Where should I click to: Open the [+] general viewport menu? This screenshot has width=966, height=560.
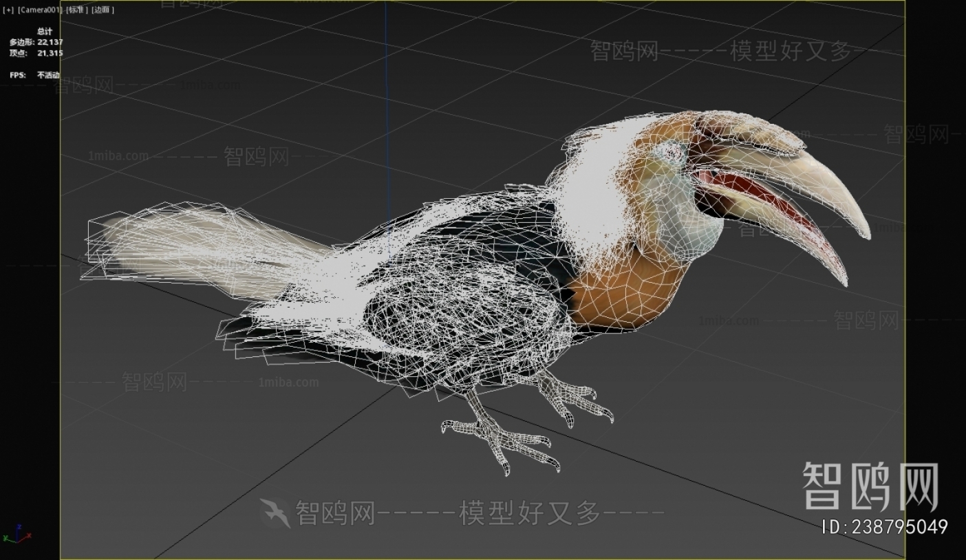(x=8, y=10)
